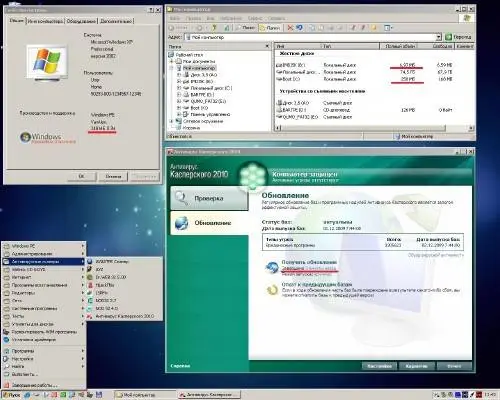The width and height of the screenshot is (500, 400).
Task: Select Рабочий стол in folder tree
Action: [189, 55]
